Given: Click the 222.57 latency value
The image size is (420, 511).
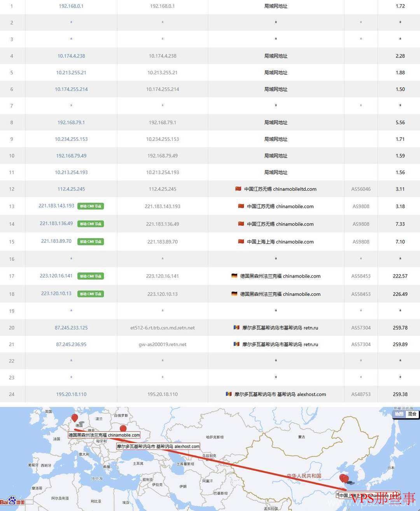Looking at the screenshot, I should 400,276.
